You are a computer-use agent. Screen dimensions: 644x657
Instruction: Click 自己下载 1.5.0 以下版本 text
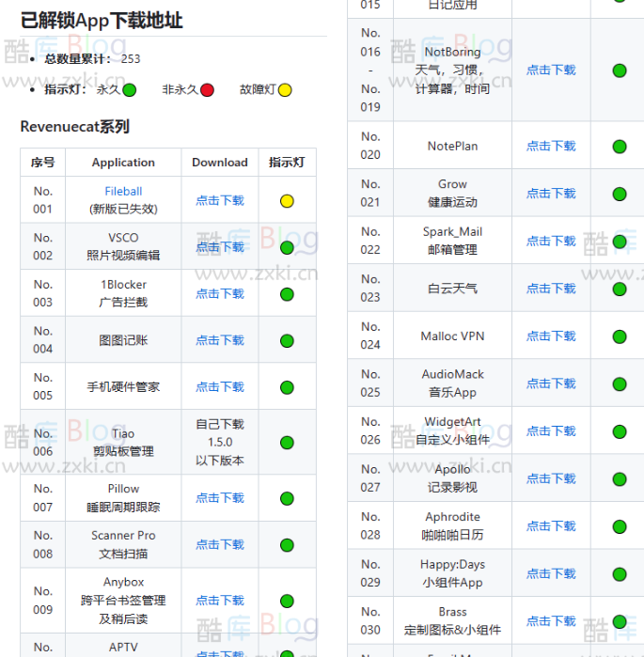pos(220,442)
